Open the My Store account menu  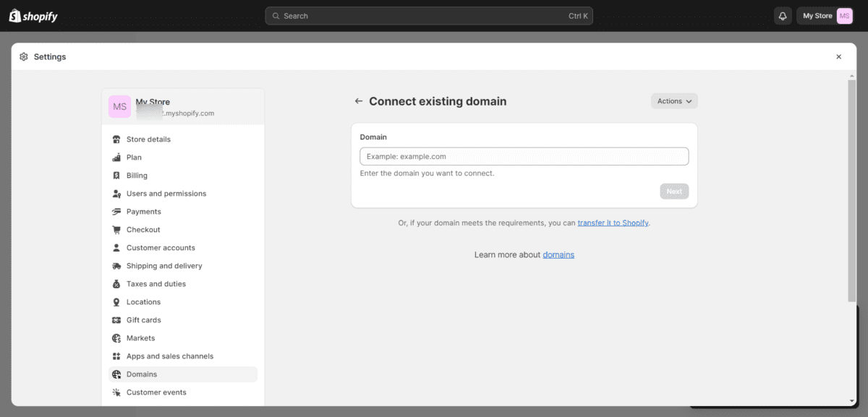823,15
